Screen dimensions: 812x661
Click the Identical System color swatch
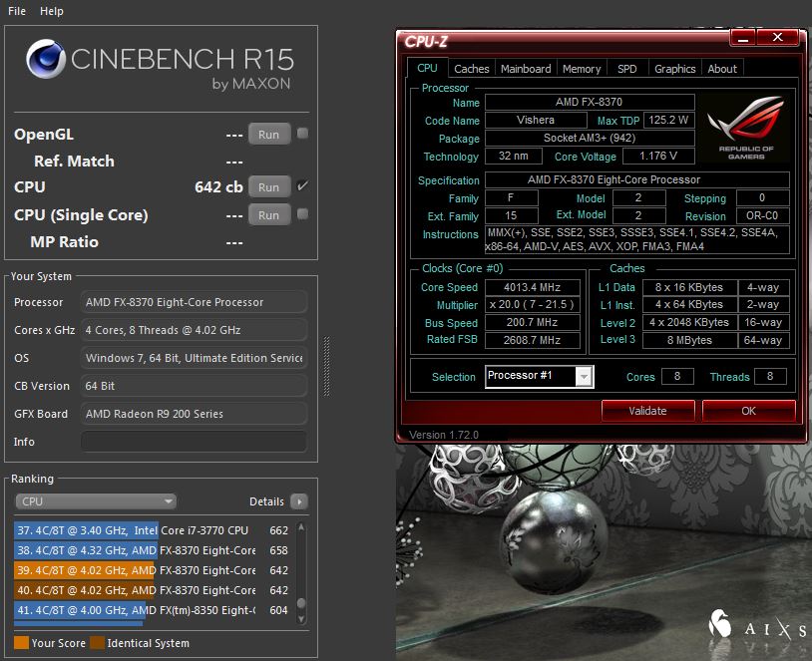tap(97, 642)
